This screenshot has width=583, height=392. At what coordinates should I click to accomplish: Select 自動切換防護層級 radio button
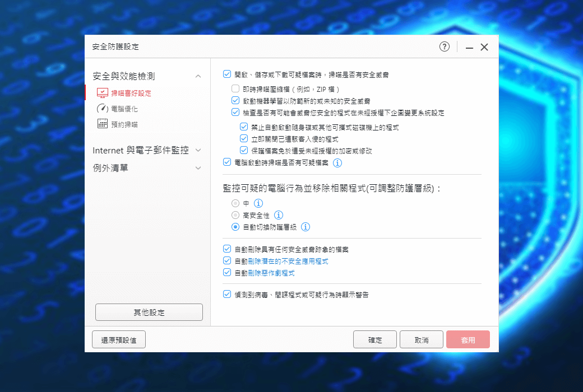pyautogui.click(x=235, y=227)
